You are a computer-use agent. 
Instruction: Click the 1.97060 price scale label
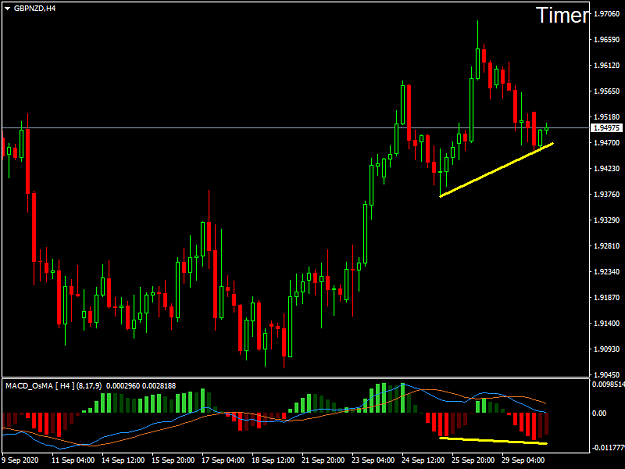pyautogui.click(x=607, y=14)
